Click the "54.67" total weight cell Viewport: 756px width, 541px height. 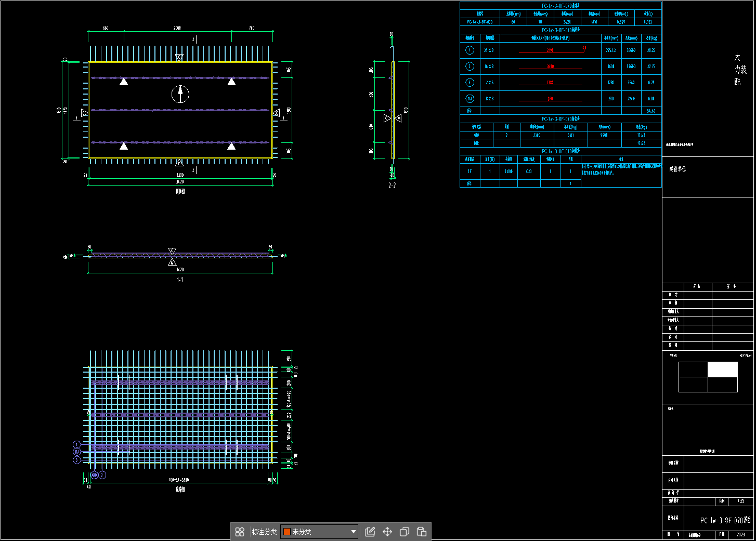[651, 111]
